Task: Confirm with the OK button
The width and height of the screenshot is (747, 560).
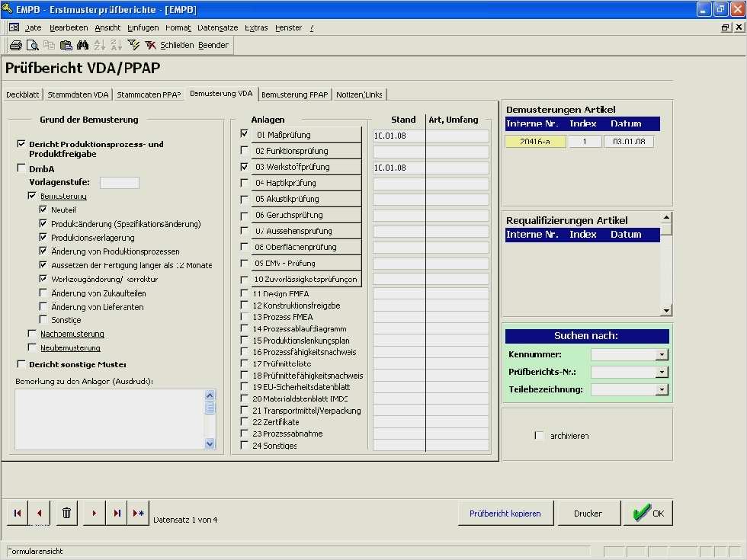Action: [x=649, y=513]
